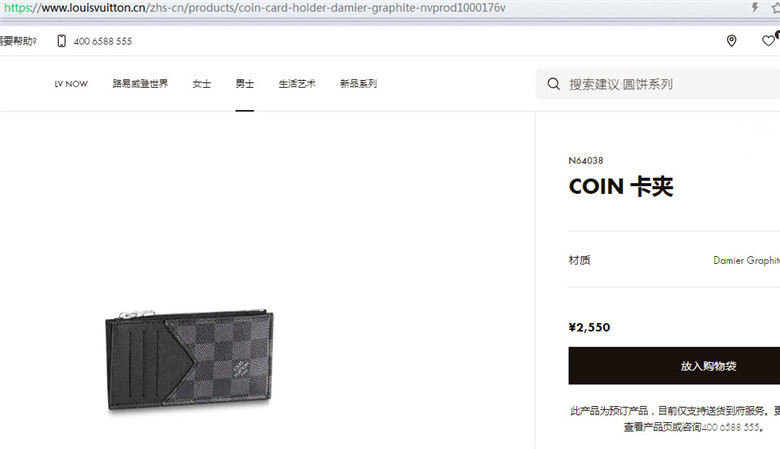780x449 pixels.
Task: Select the 男士 navigation tab
Action: 244,84
